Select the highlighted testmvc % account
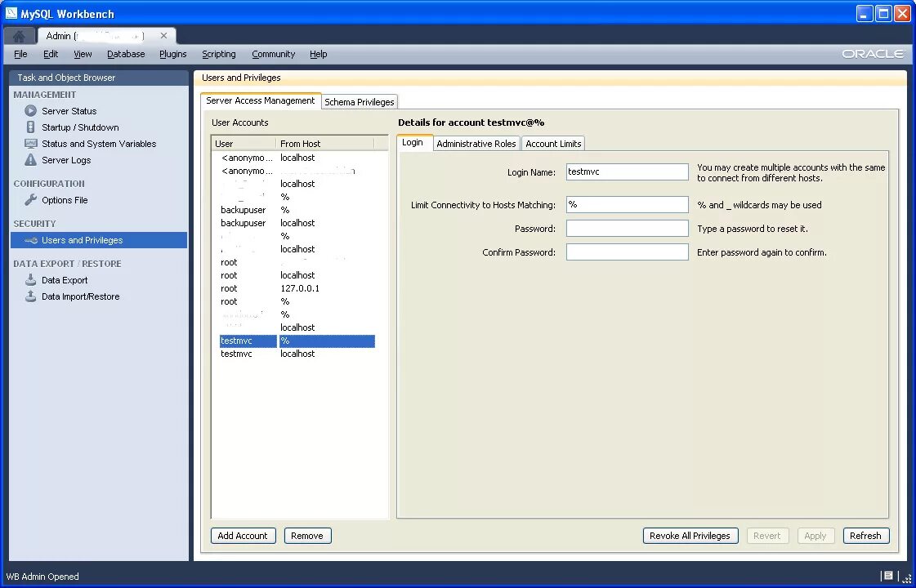 coord(298,341)
